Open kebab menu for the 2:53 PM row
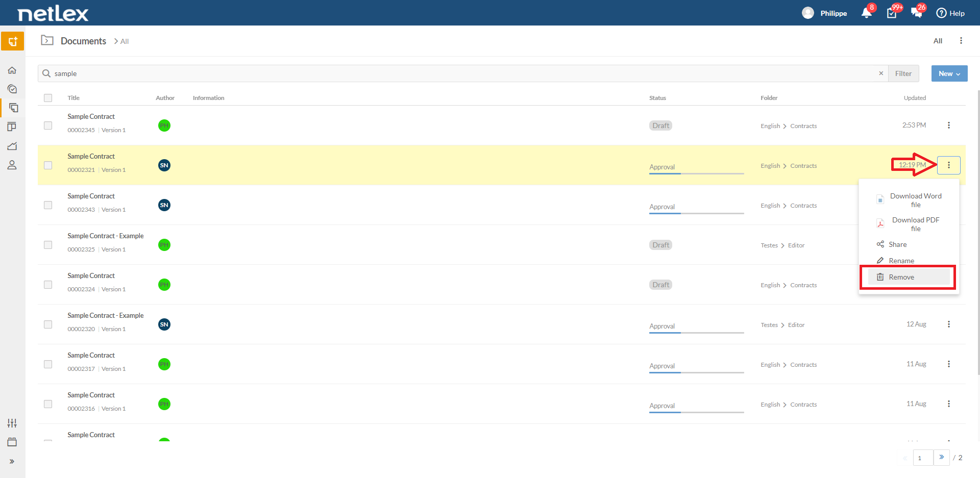The width and height of the screenshot is (980, 478). point(949,125)
